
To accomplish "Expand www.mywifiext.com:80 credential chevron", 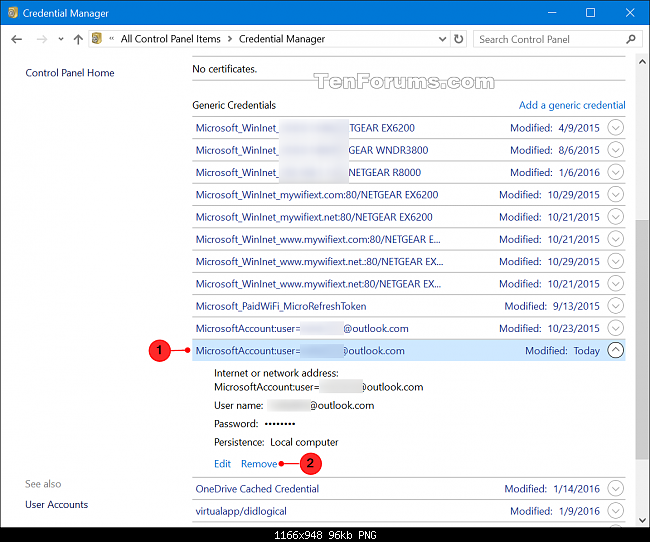I will (x=616, y=240).
